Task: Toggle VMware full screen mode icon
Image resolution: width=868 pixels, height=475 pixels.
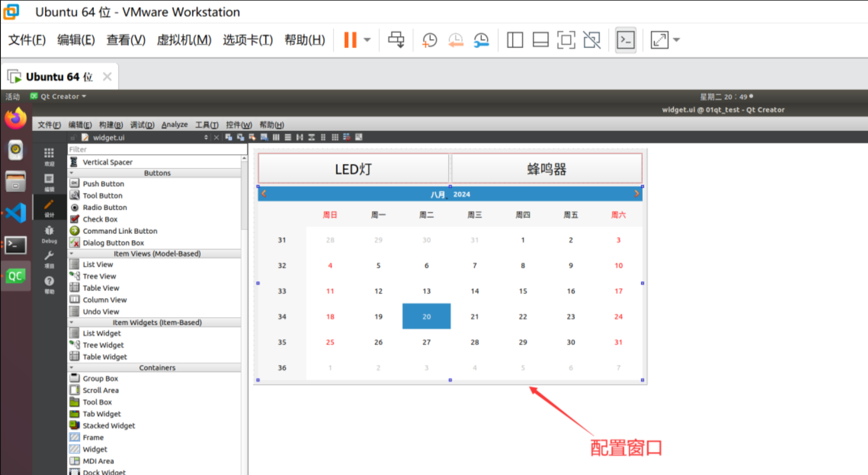Action: (566, 40)
